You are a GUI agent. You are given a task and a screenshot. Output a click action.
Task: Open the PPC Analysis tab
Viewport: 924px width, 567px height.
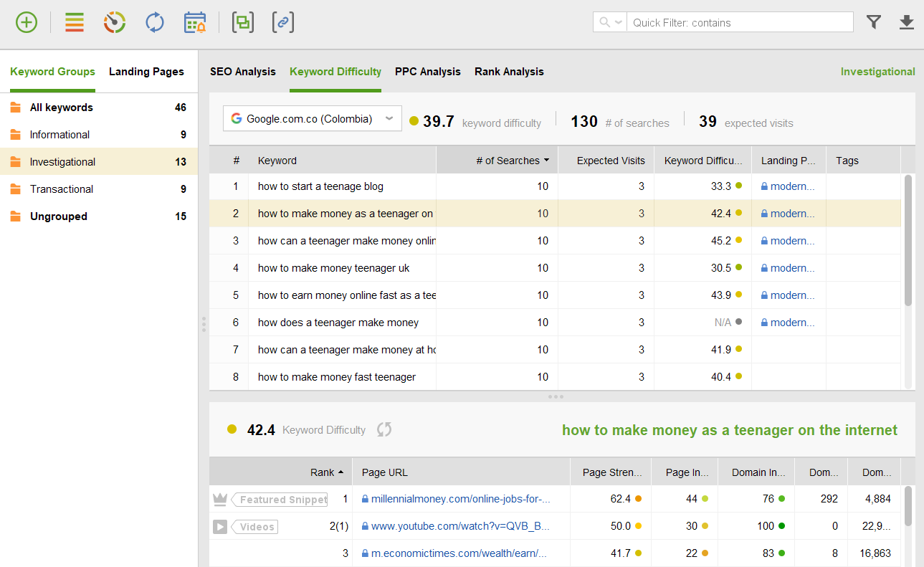point(428,72)
